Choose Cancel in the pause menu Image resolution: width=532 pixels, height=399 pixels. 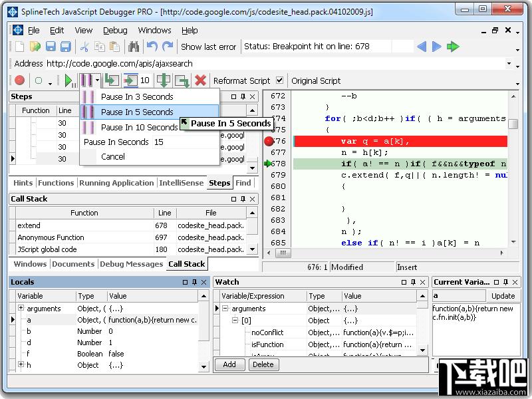pyautogui.click(x=149, y=156)
